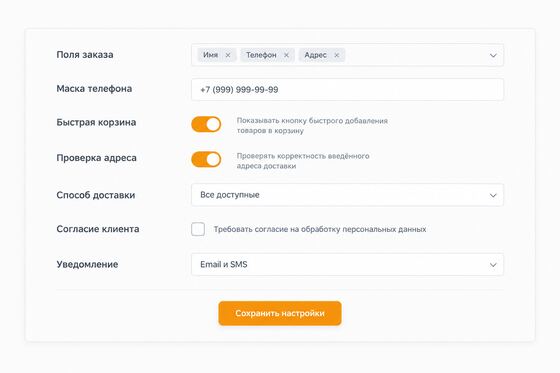Remove the Телефон tag

[x=286, y=55]
